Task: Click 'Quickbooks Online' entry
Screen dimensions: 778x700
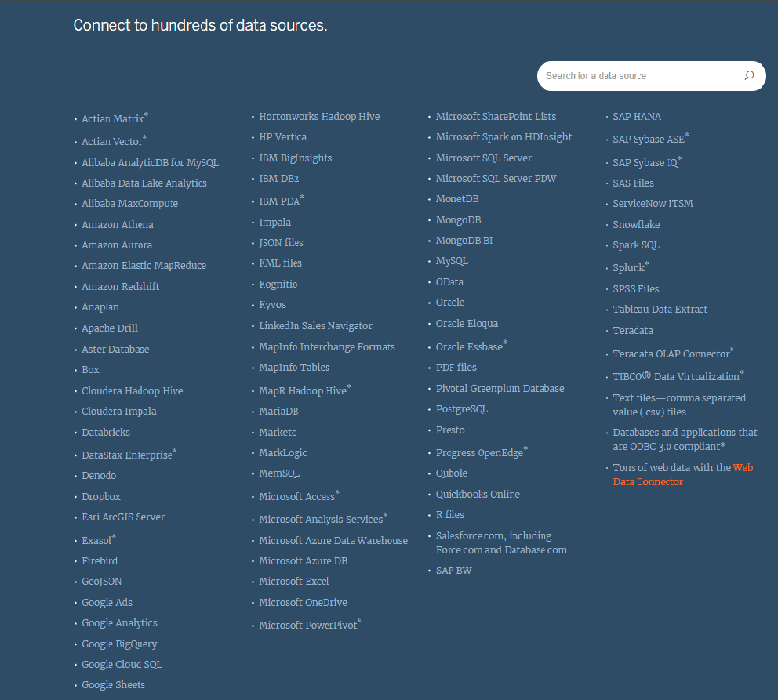Action: tap(478, 495)
